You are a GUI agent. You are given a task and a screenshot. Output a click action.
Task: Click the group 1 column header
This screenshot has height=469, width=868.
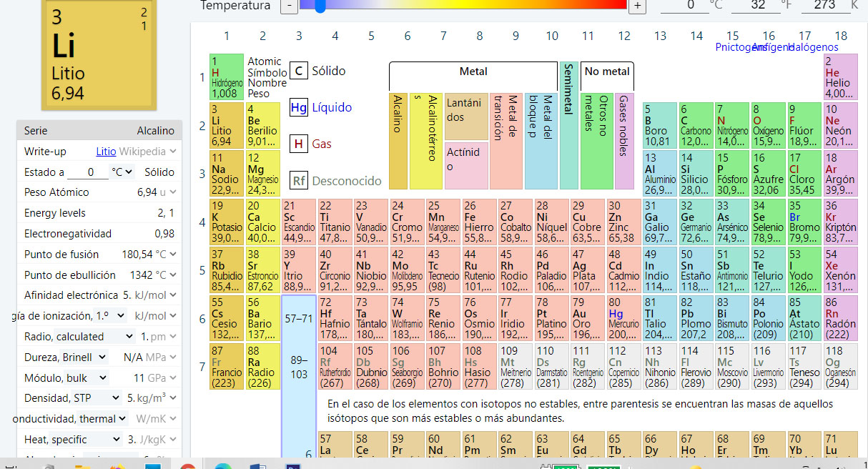point(227,36)
